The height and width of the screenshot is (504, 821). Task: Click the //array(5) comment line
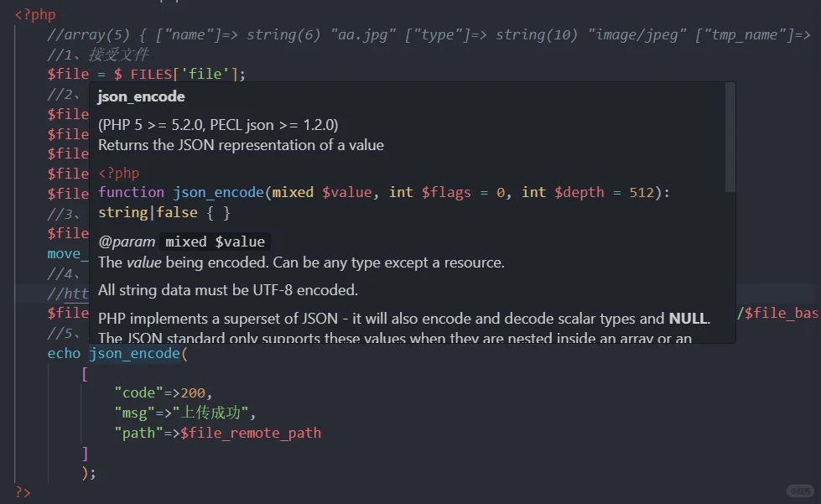429,35
